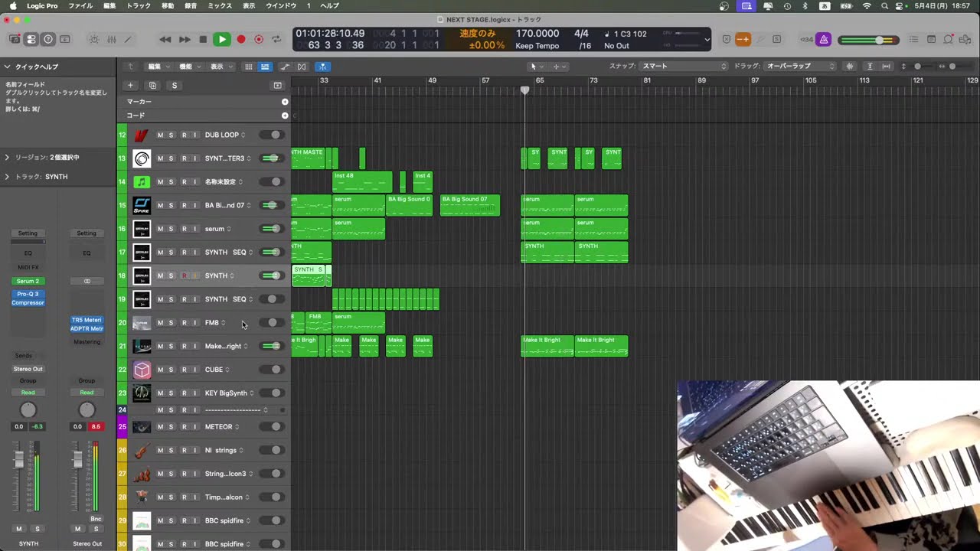The width and height of the screenshot is (980, 551).
Task: Add a marker with the マーカー plus button
Action: [x=285, y=102]
